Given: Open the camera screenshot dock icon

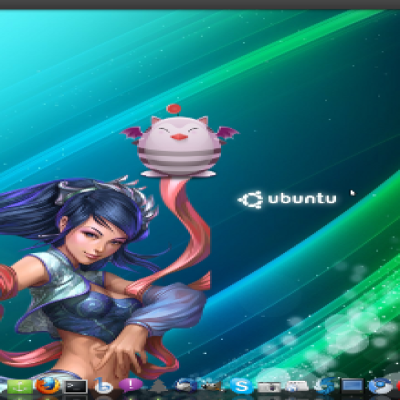Looking at the screenshot, I should [269, 387].
